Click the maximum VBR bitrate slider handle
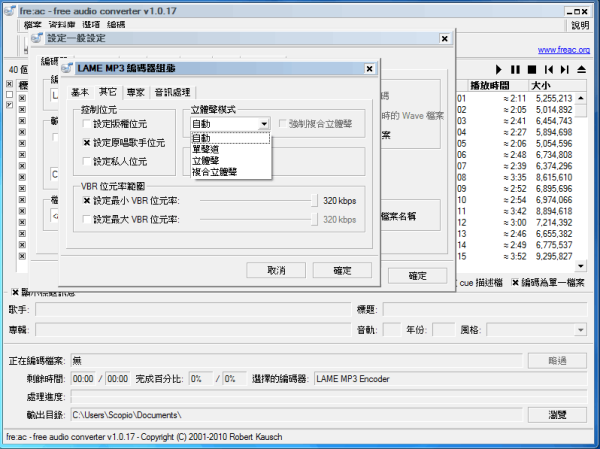 pyautogui.click(x=314, y=219)
